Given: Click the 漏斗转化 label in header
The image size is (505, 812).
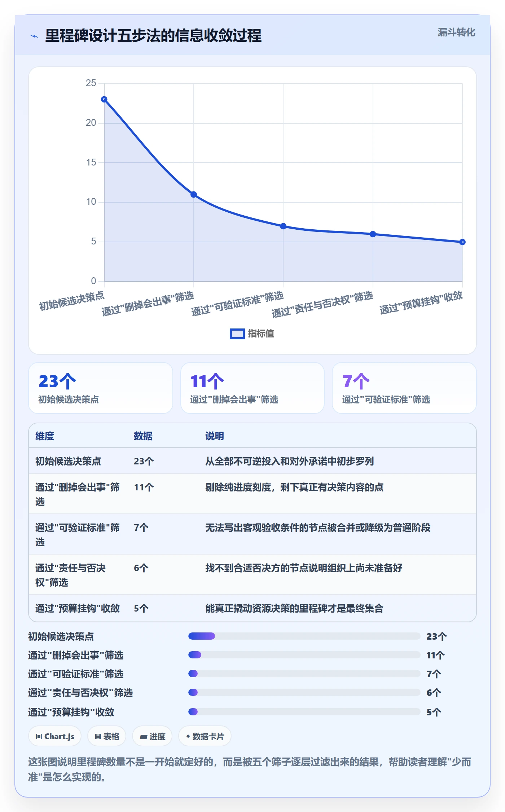Looking at the screenshot, I should click(x=456, y=32).
